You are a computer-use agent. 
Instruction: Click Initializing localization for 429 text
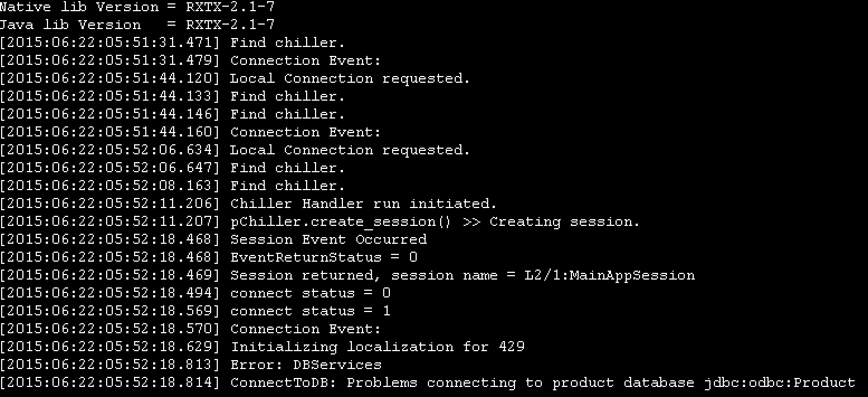click(x=378, y=347)
